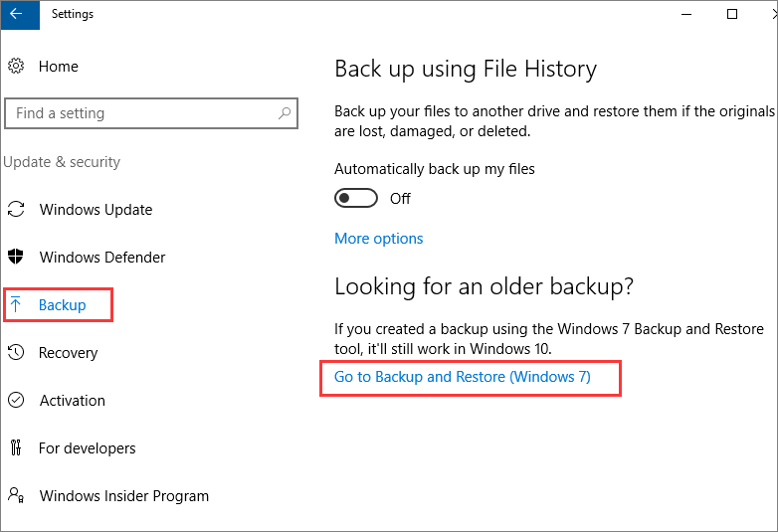Click the Windows Defender shield icon
The width and height of the screenshot is (778, 532).
16,258
